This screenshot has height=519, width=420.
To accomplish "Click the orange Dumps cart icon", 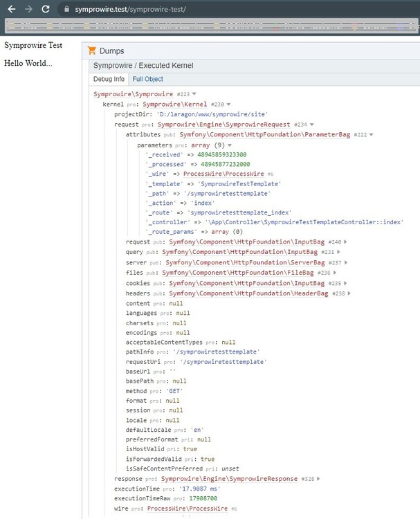I will 92,51.
